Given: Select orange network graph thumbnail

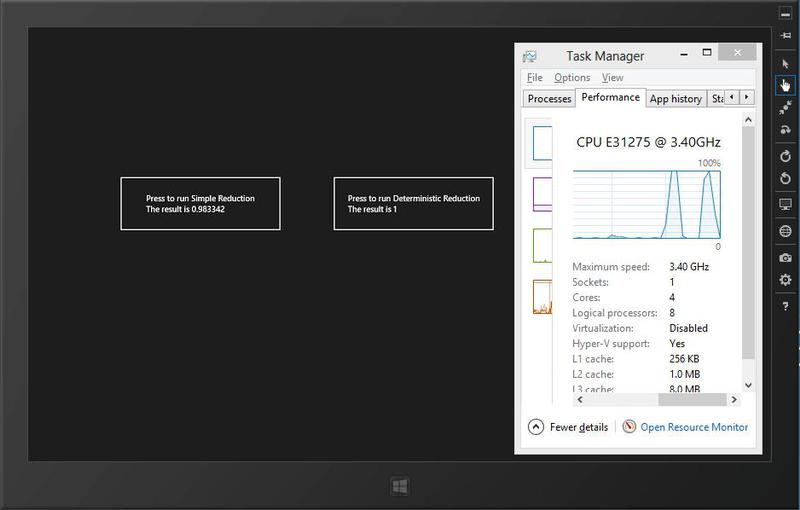Looking at the screenshot, I should pyautogui.click(x=542, y=296).
